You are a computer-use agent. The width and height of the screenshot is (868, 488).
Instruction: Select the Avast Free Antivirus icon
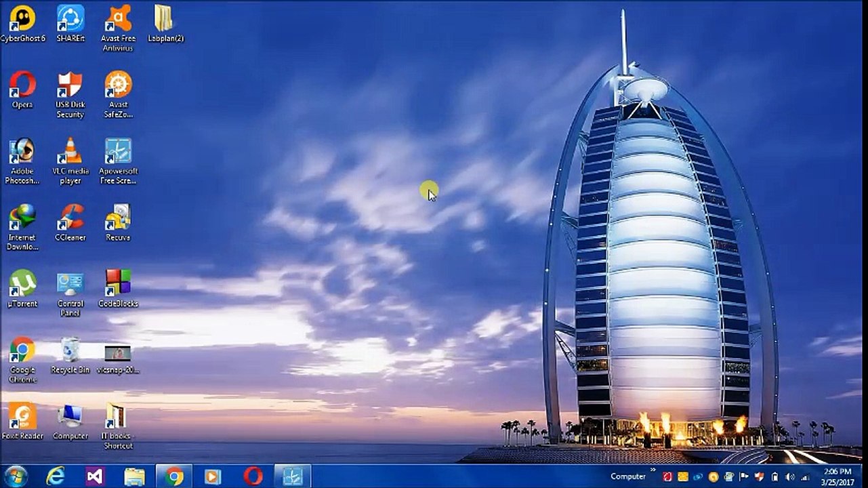[x=119, y=28]
